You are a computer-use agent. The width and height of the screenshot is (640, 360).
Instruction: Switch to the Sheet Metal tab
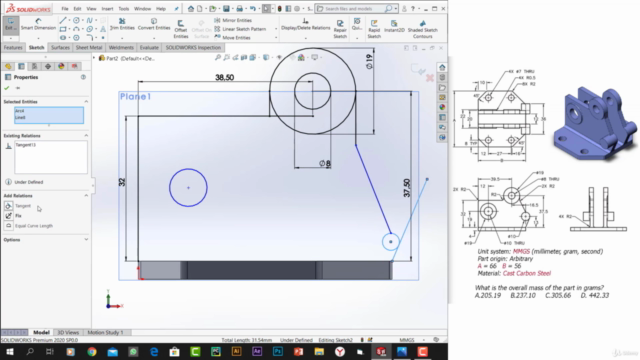pyautogui.click(x=89, y=48)
